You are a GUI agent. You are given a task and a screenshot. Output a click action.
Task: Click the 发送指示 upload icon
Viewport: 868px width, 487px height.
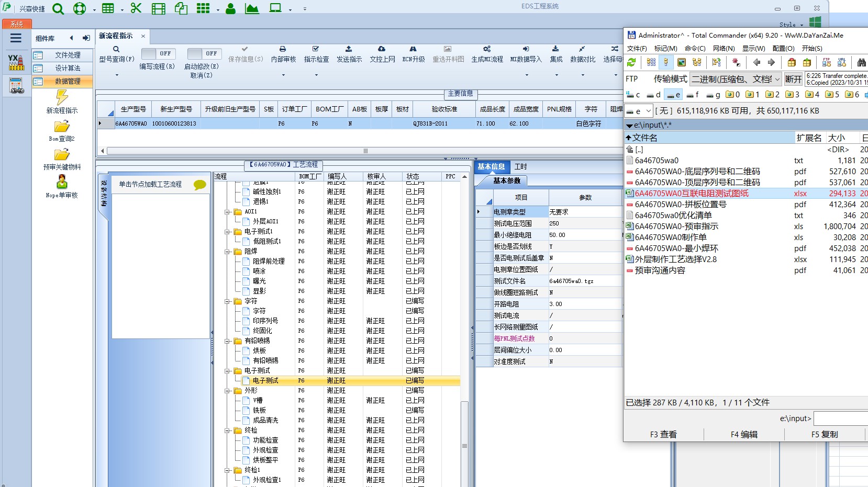349,49
